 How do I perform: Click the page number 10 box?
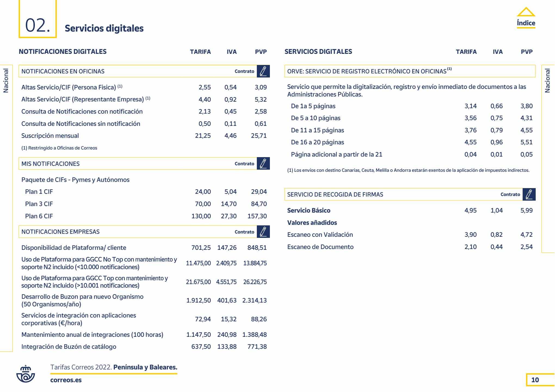click(x=535, y=380)
